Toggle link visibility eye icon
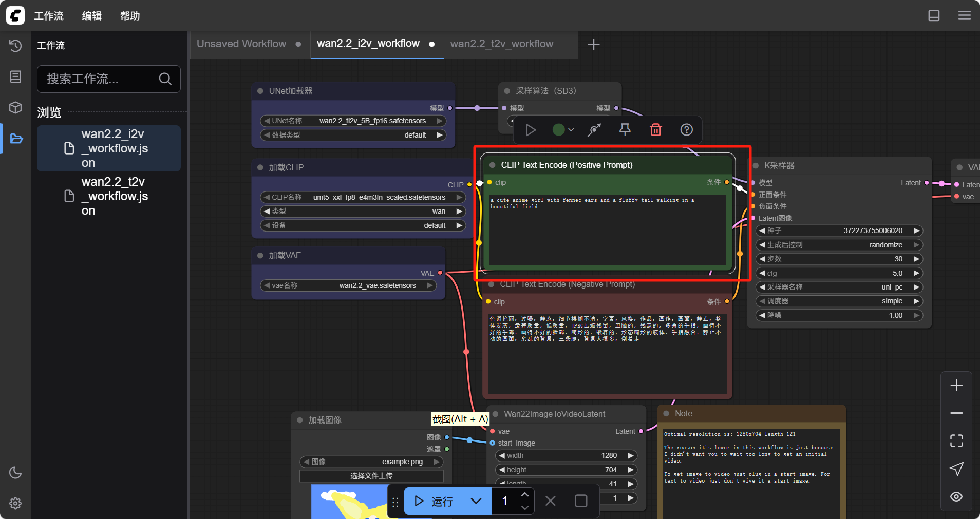This screenshot has width=980, height=519. (x=956, y=496)
